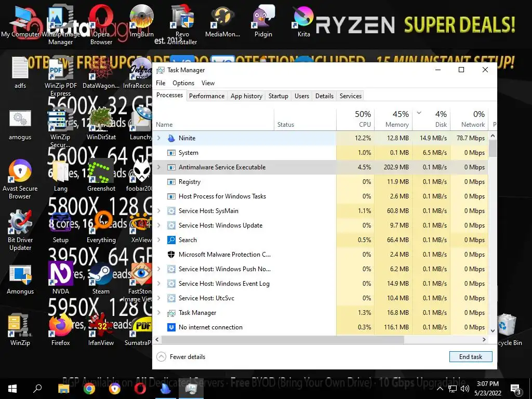The image size is (532, 399).
Task: Click the Chrome icon in the taskbar
Action: click(x=89, y=389)
